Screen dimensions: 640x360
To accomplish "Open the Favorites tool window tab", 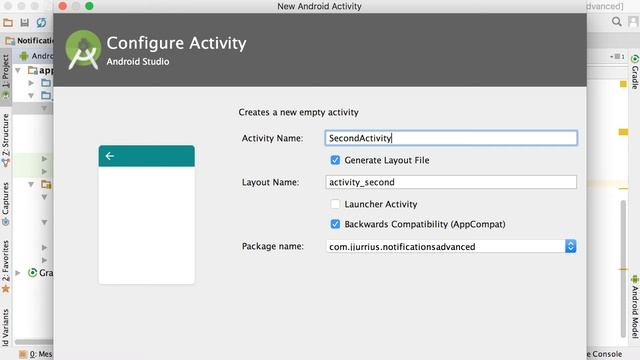I will coord(5,267).
